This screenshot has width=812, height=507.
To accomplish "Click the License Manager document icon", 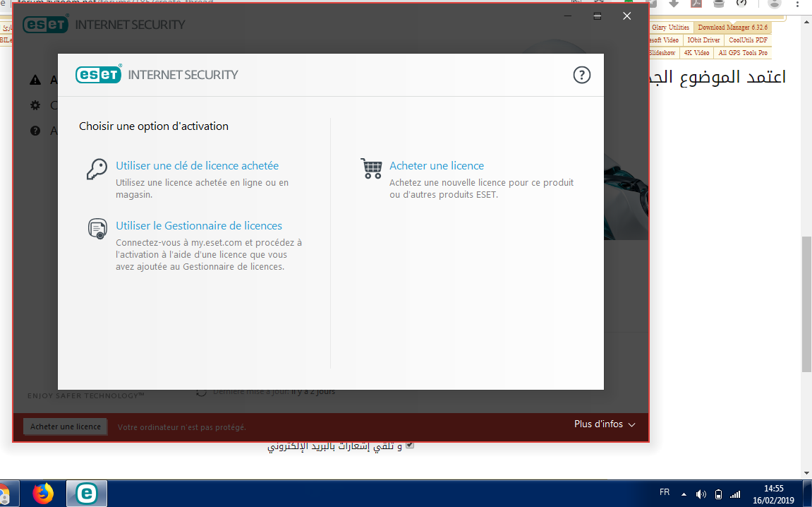I will click(97, 229).
